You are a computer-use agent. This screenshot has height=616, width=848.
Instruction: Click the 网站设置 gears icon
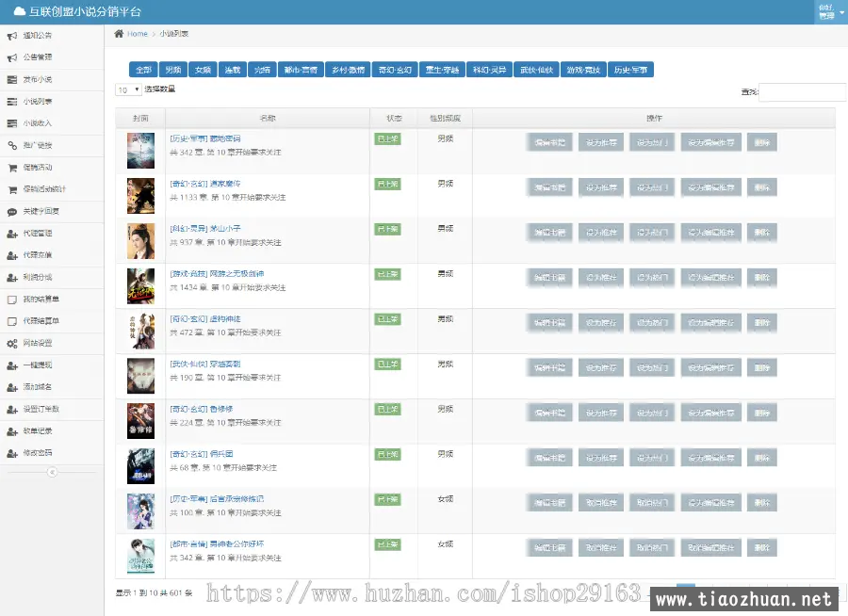[12, 343]
